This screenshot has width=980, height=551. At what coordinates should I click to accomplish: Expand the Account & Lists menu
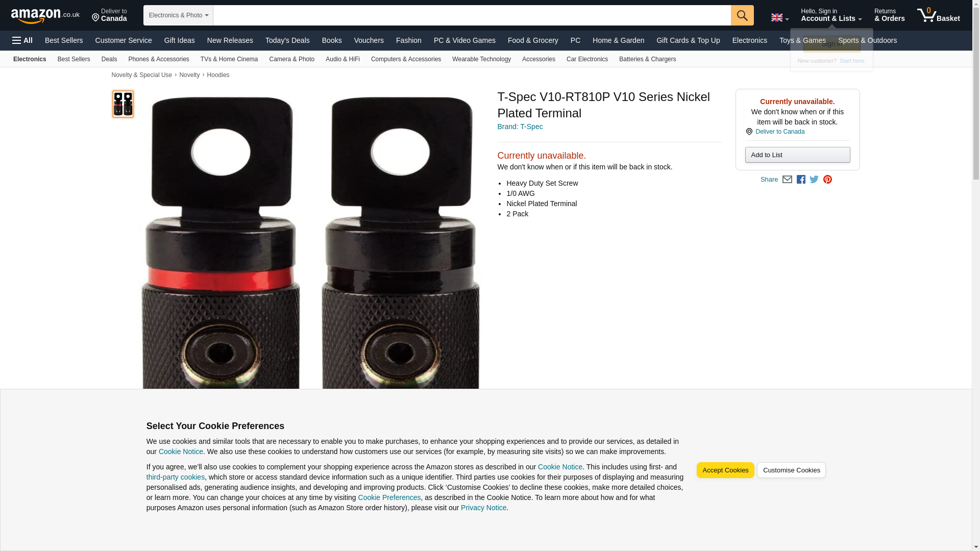831,15
